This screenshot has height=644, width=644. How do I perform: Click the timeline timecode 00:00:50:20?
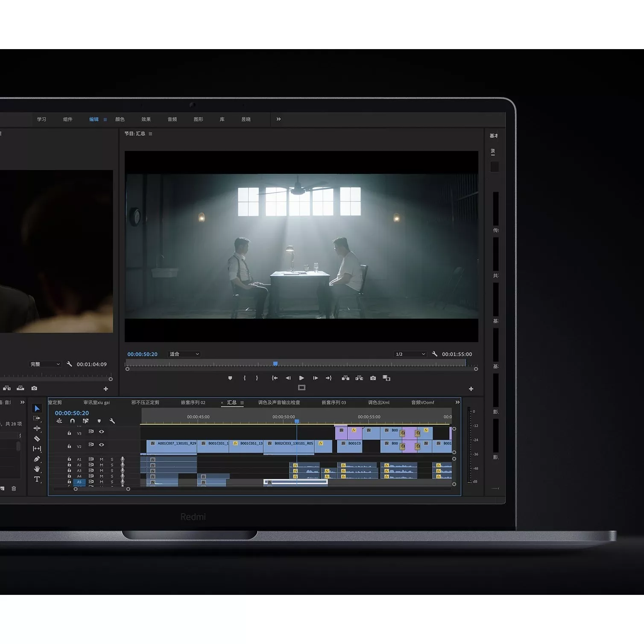click(72, 413)
